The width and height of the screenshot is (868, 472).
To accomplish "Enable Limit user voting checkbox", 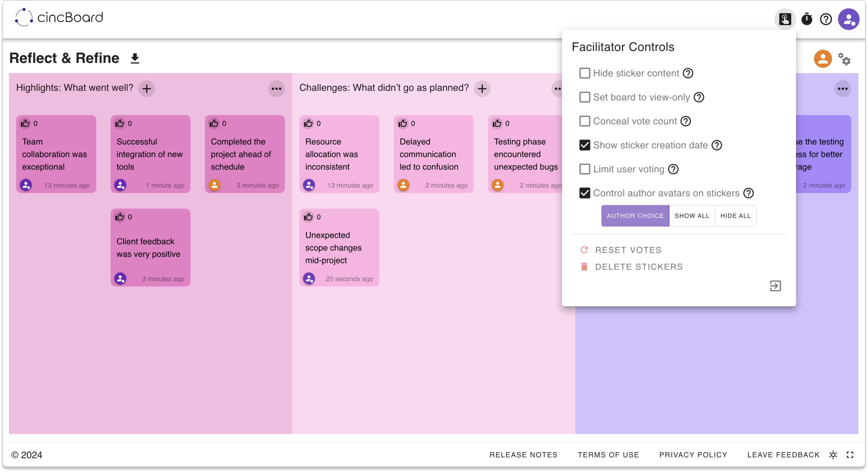I will pos(585,169).
